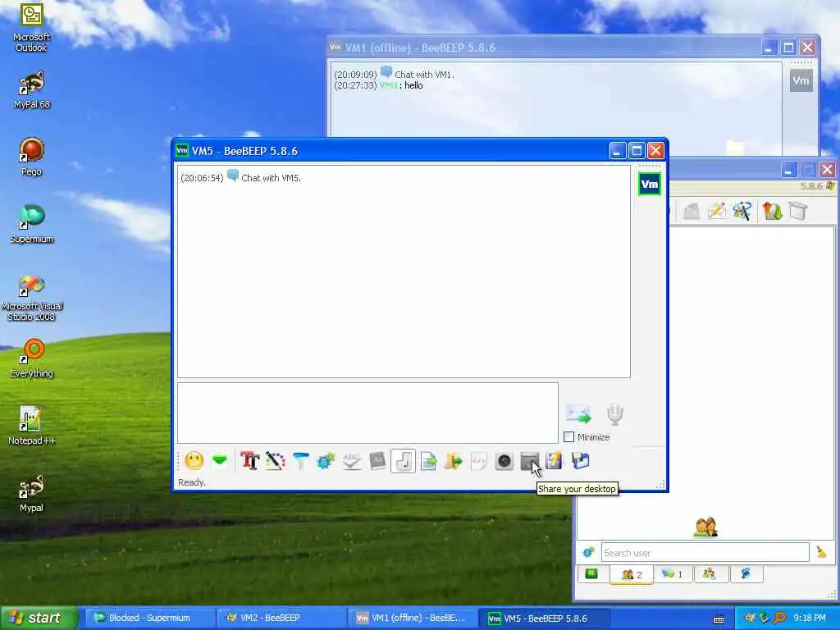Open the Mypal desktop shortcut
This screenshot has width=840, height=630.
coord(32,493)
